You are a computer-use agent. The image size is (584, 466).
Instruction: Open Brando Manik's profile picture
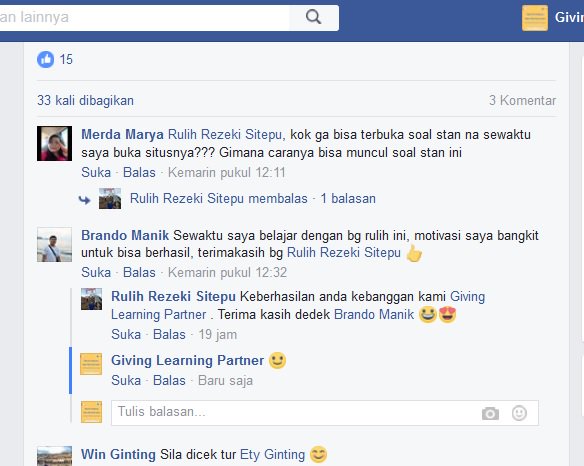coord(54,245)
